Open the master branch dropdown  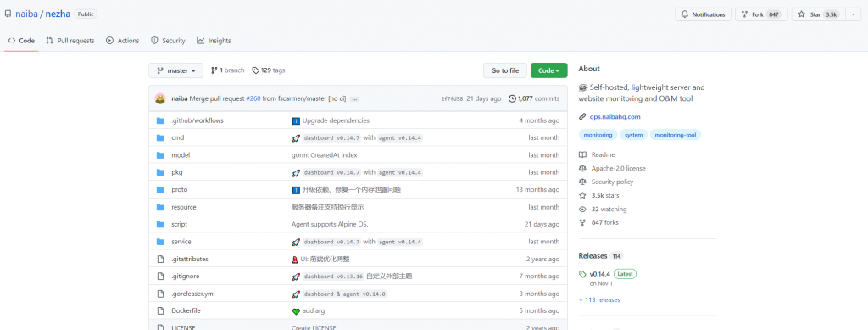click(175, 70)
